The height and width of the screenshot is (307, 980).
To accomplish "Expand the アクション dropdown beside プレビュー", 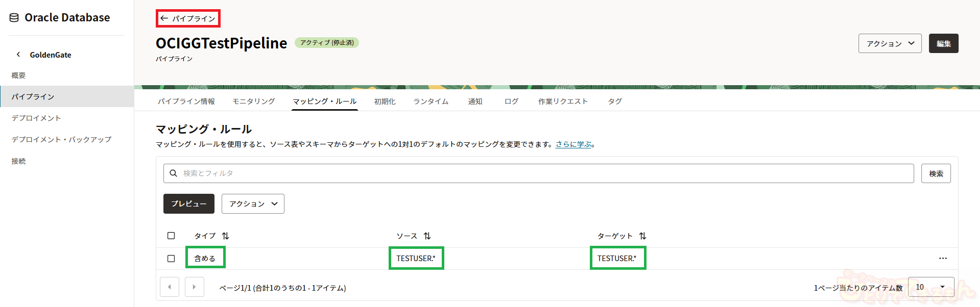I will pyautogui.click(x=253, y=203).
